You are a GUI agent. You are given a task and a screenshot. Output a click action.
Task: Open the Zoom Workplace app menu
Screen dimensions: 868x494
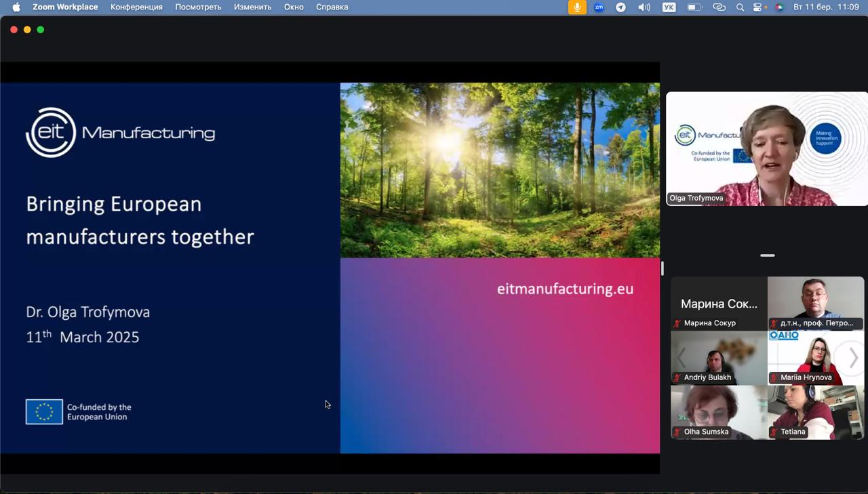tap(65, 7)
